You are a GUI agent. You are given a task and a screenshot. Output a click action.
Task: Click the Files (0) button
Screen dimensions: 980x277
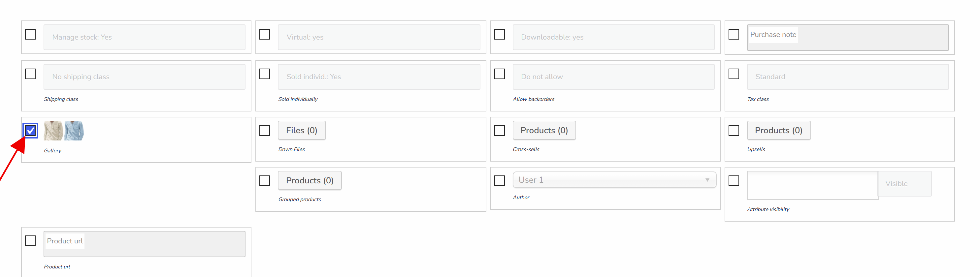click(302, 131)
